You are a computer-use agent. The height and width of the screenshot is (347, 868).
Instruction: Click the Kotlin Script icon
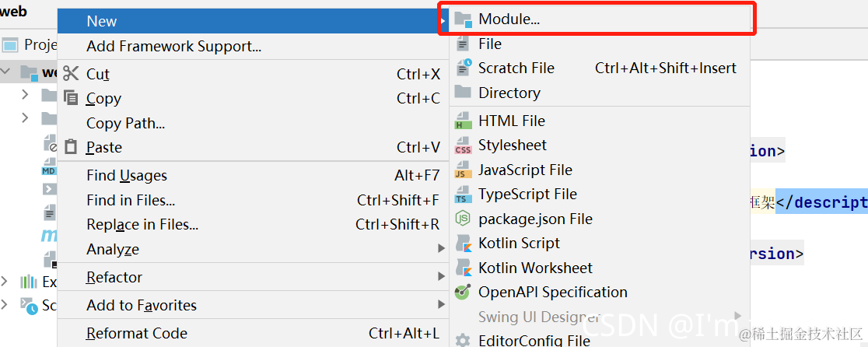[463, 243]
